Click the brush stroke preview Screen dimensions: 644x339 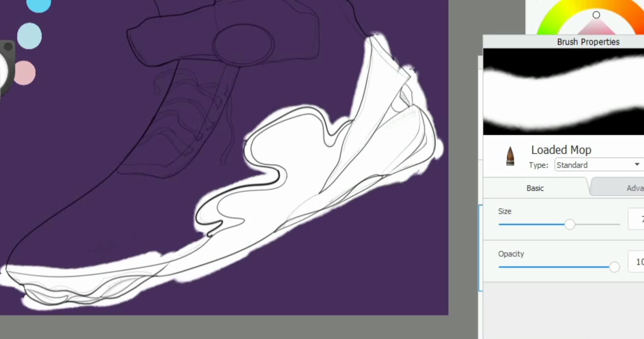563,92
